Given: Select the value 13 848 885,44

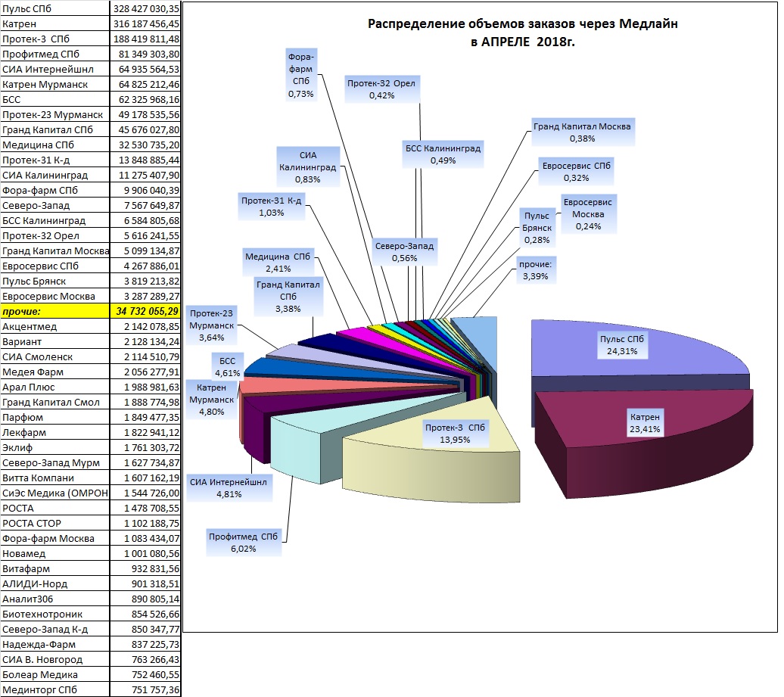Looking at the screenshot, I should click(145, 160).
